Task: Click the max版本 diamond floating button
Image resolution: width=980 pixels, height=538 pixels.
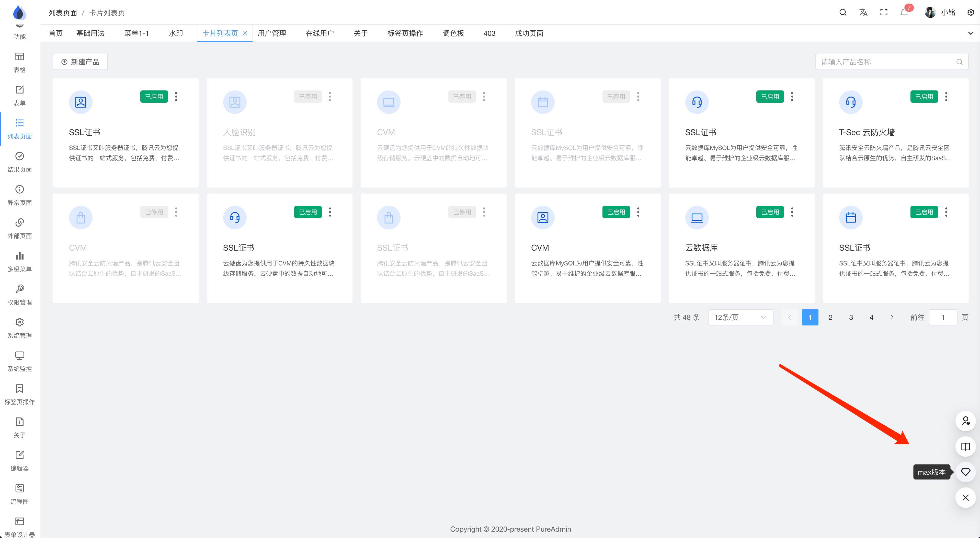Action: tap(965, 472)
